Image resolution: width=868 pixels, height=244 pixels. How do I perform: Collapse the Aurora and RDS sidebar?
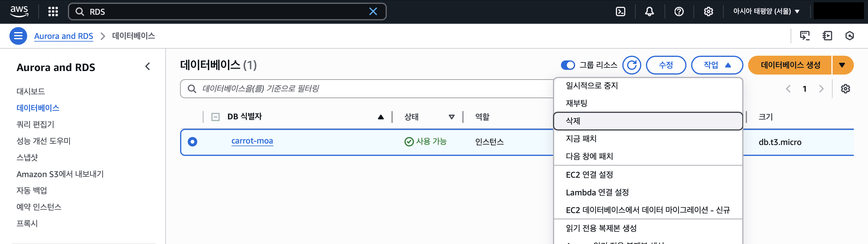[148, 66]
